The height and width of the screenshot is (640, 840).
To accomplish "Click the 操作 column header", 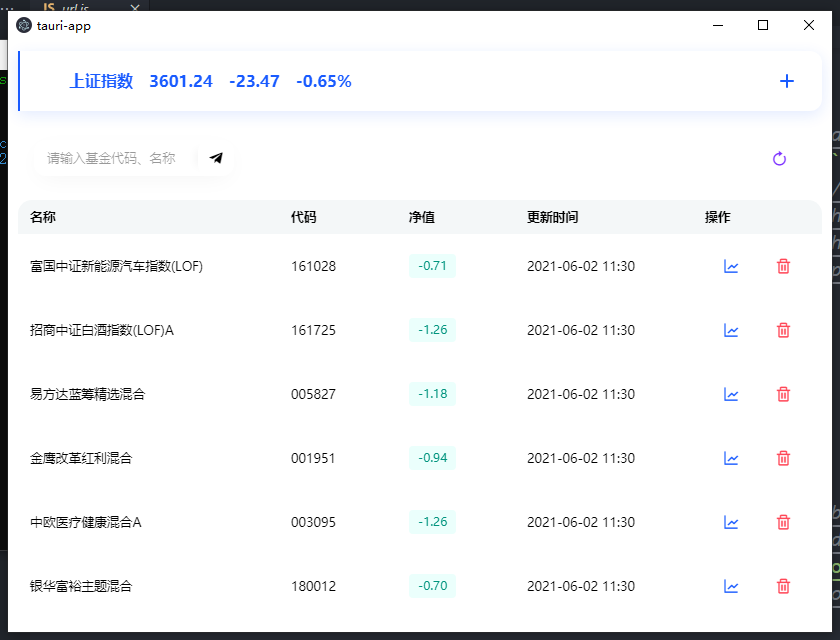I will (717, 217).
